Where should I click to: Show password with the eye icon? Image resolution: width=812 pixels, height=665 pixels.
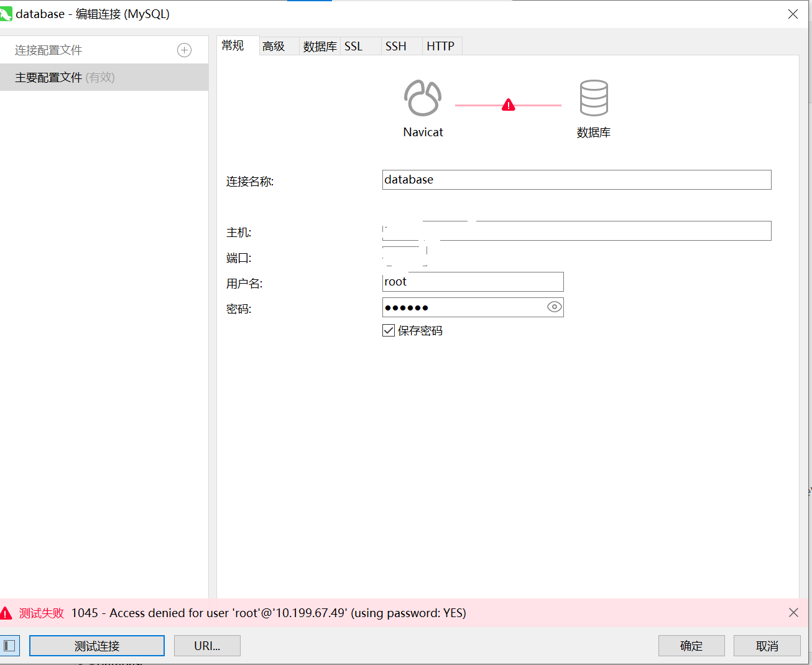[x=554, y=307]
